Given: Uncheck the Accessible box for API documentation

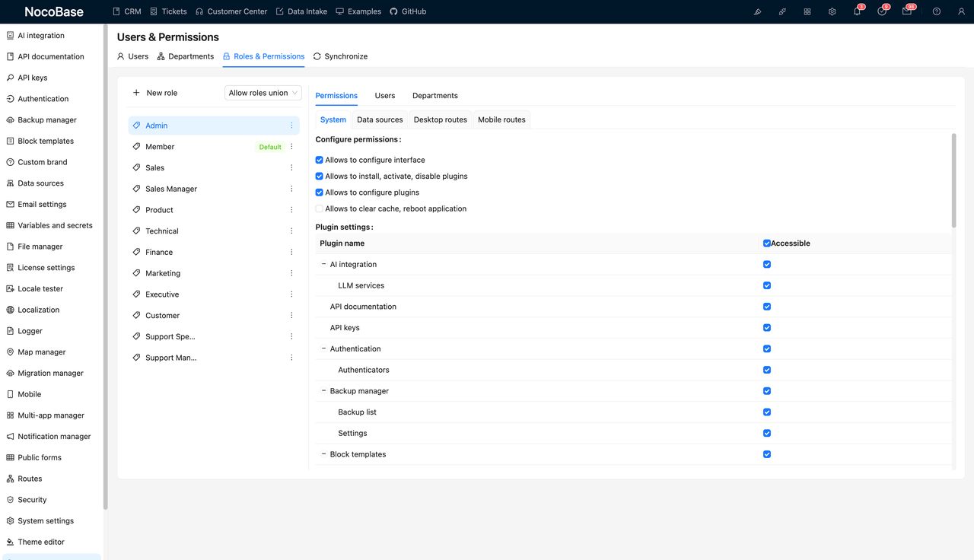Looking at the screenshot, I should 767,307.
